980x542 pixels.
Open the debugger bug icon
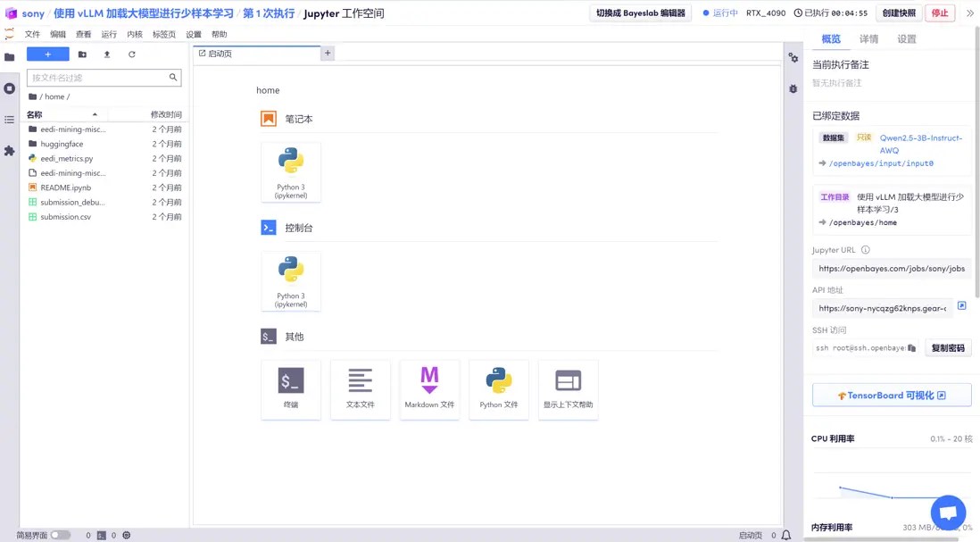pyautogui.click(x=793, y=88)
